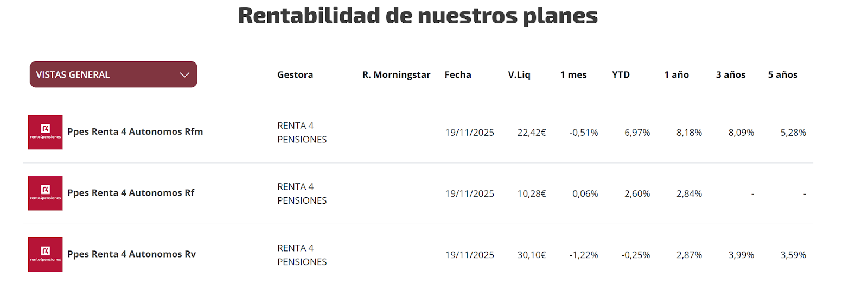Image resolution: width=868 pixels, height=282 pixels.
Task: Click the V.Liq column header
Action: [x=519, y=75]
